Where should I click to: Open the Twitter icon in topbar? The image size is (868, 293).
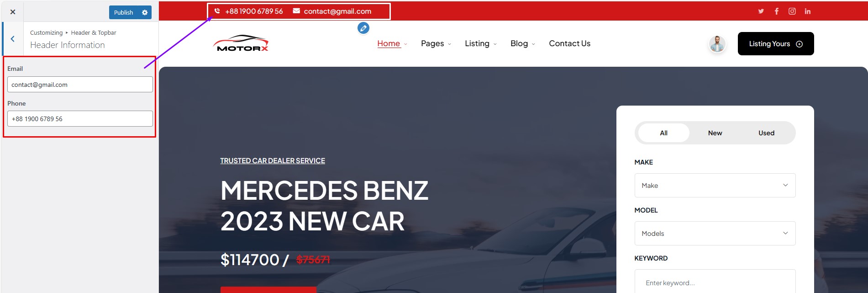[x=761, y=11]
